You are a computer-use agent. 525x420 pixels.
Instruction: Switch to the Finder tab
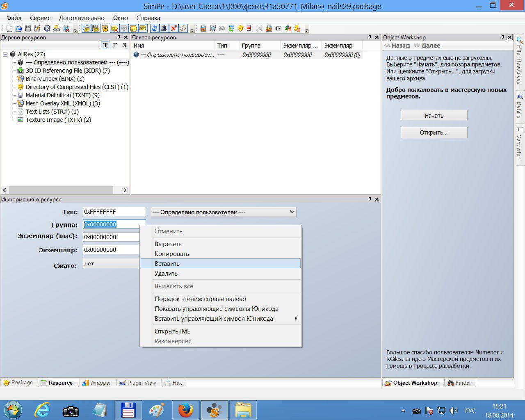tap(459, 383)
